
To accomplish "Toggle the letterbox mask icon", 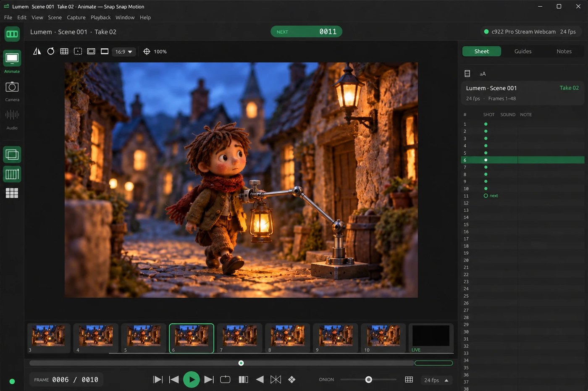I will [x=105, y=51].
